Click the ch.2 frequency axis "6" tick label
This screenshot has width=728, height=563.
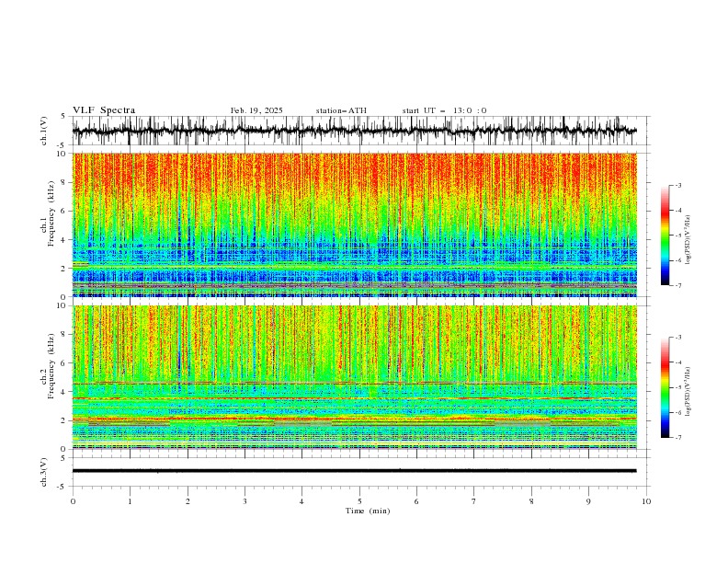65,363
